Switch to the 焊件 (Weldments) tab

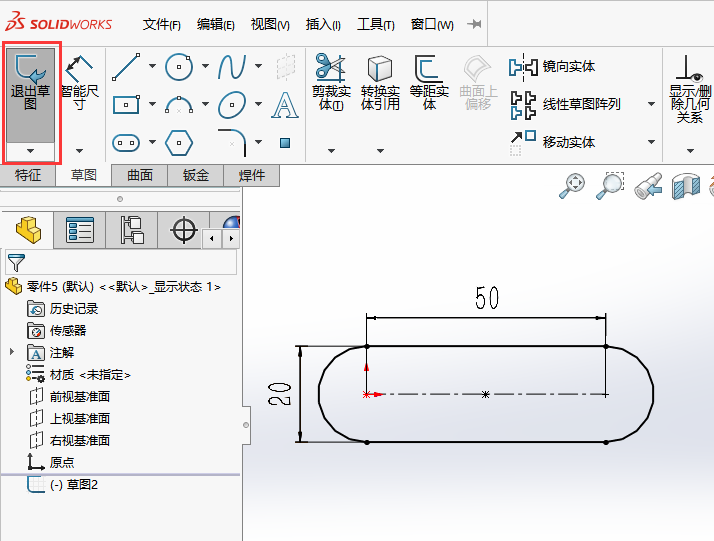pyautogui.click(x=252, y=175)
